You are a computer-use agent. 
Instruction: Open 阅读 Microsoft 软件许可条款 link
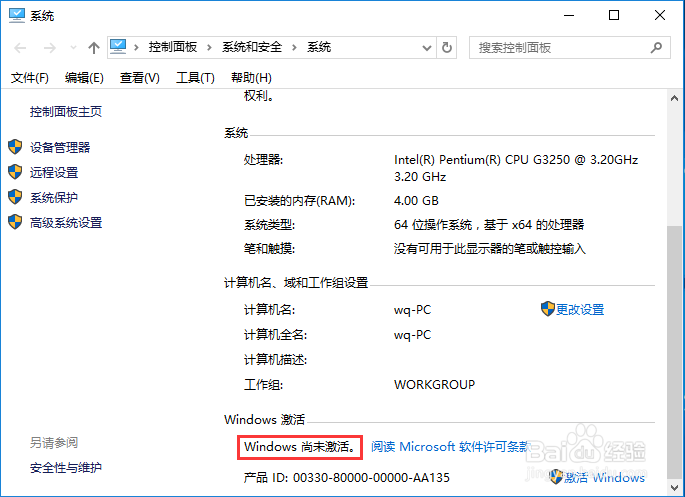[x=451, y=446]
